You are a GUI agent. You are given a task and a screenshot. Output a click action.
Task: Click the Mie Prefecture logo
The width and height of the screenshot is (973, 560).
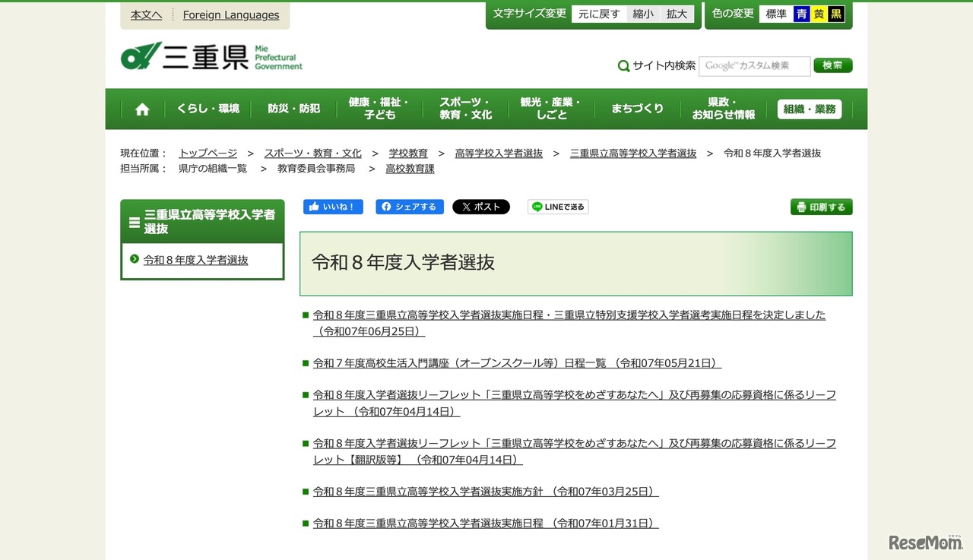(211, 57)
